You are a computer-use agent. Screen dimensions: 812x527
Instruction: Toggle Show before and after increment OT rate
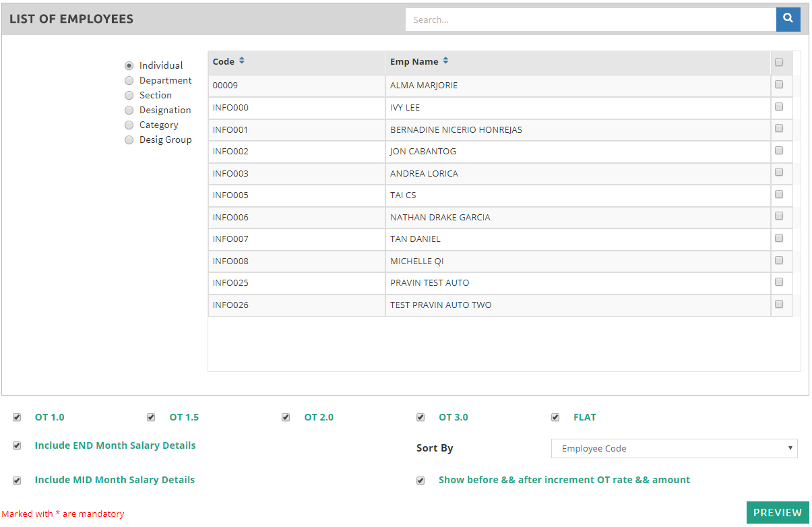coord(420,480)
